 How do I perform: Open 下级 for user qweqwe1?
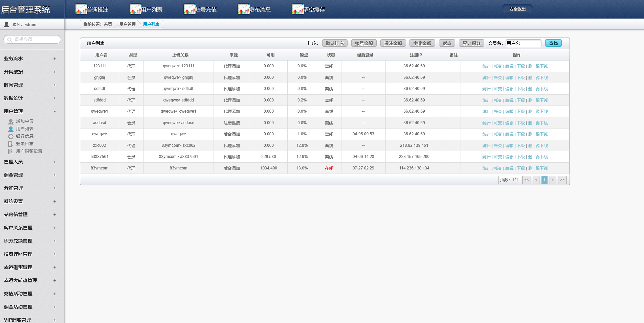(x=521, y=112)
